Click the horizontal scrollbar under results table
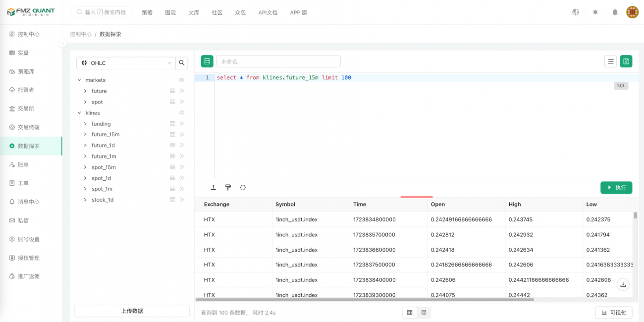This screenshot has width=644, height=322. coord(365,300)
